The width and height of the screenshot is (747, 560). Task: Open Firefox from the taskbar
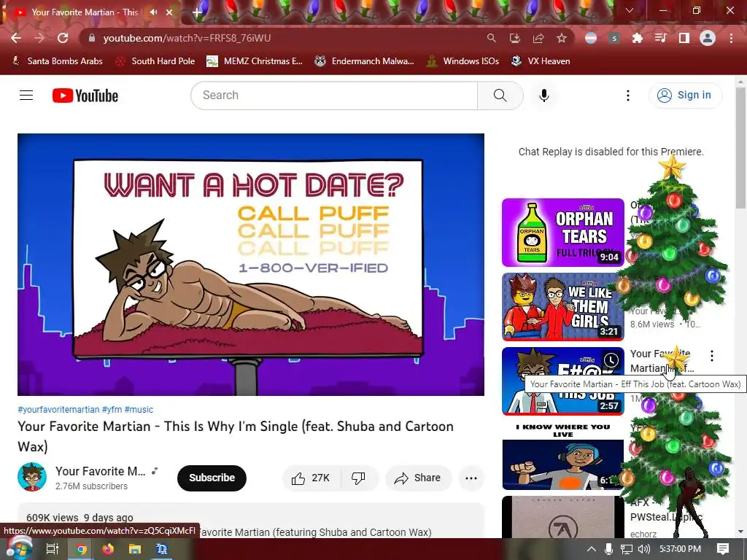pos(108,549)
